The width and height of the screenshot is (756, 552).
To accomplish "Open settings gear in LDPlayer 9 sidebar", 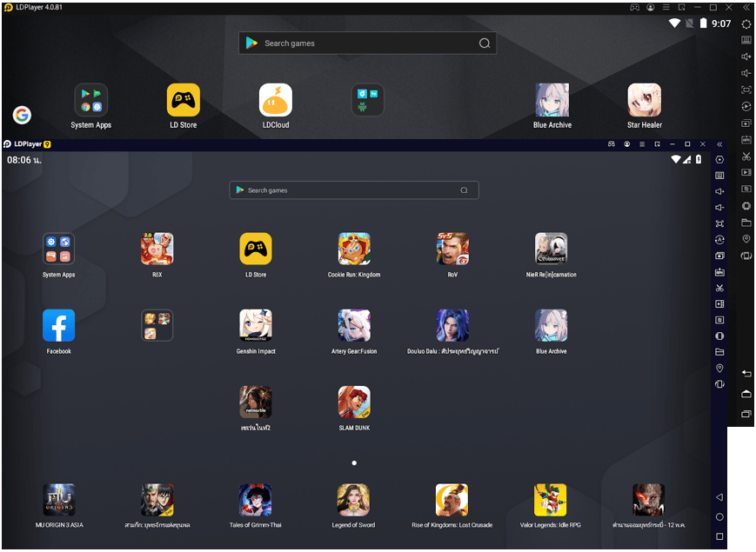I will [x=719, y=159].
